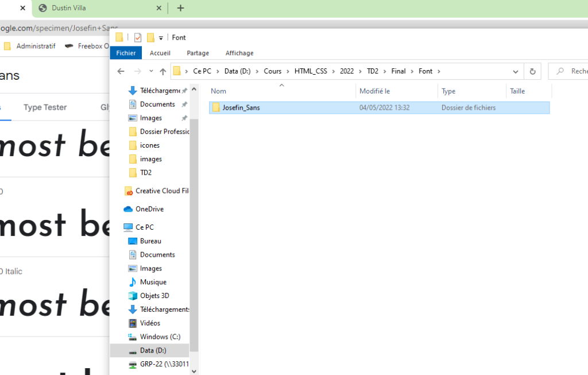Image resolution: width=588 pixels, height=375 pixels.
Task: Sort files by the Modifié le column
Action: click(x=374, y=91)
